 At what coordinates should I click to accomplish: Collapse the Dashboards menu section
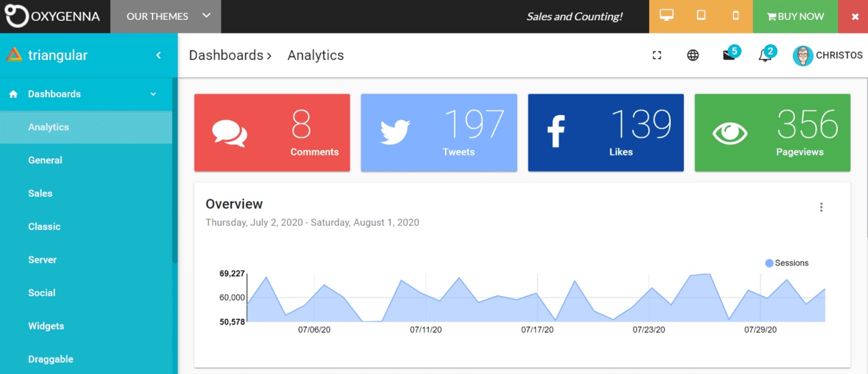coord(153,94)
